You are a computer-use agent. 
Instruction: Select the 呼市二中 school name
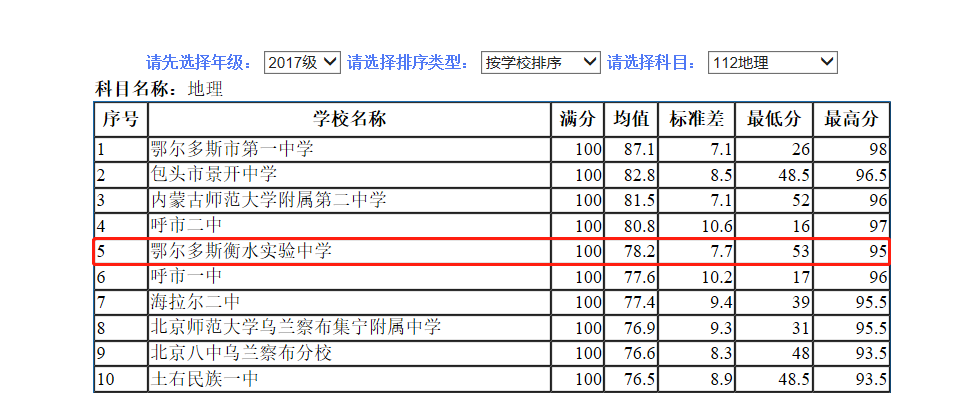186,226
